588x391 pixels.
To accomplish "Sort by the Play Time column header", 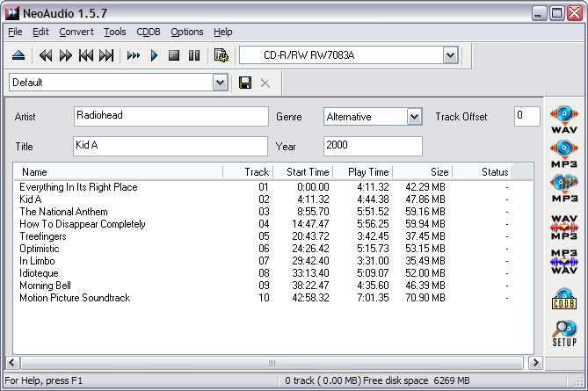I will coord(363,172).
